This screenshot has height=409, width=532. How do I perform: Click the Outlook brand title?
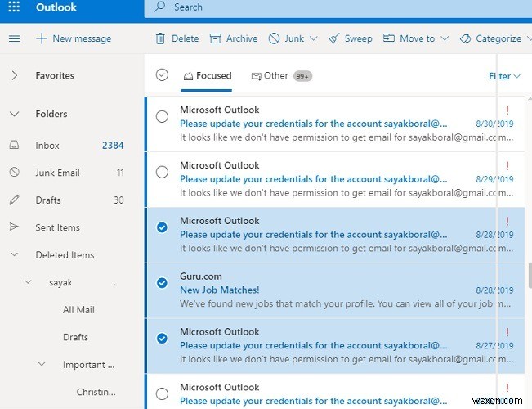(x=56, y=7)
